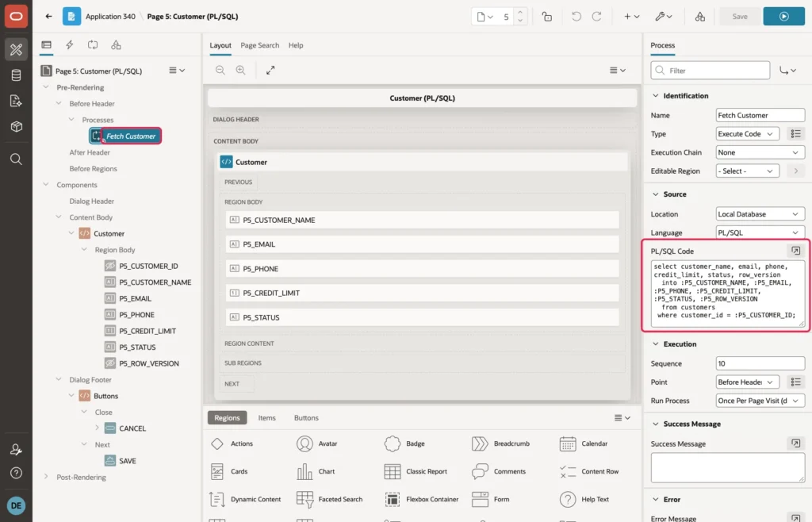Select the SAVE button tree node
This screenshot has height=522, width=812.
click(x=128, y=461)
